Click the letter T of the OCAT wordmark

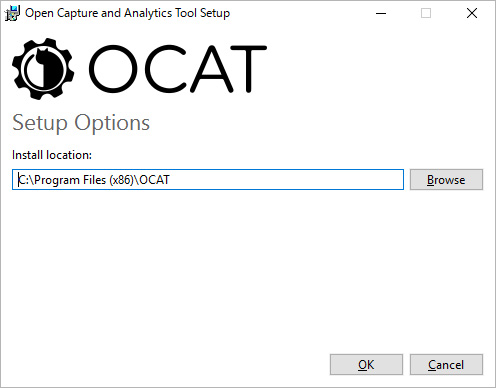tap(248, 69)
